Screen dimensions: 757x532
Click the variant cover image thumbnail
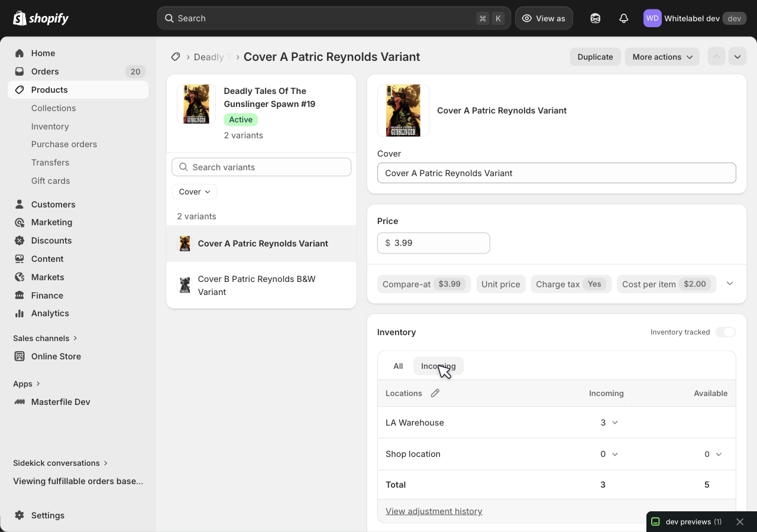point(403,111)
